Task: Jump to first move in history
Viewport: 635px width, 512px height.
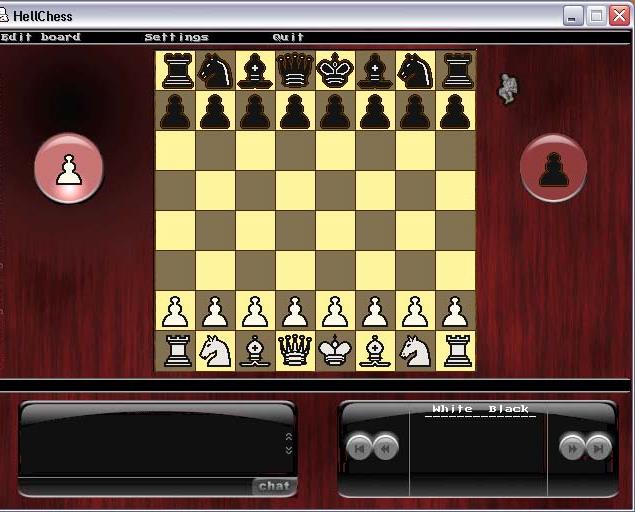Action: click(x=359, y=446)
